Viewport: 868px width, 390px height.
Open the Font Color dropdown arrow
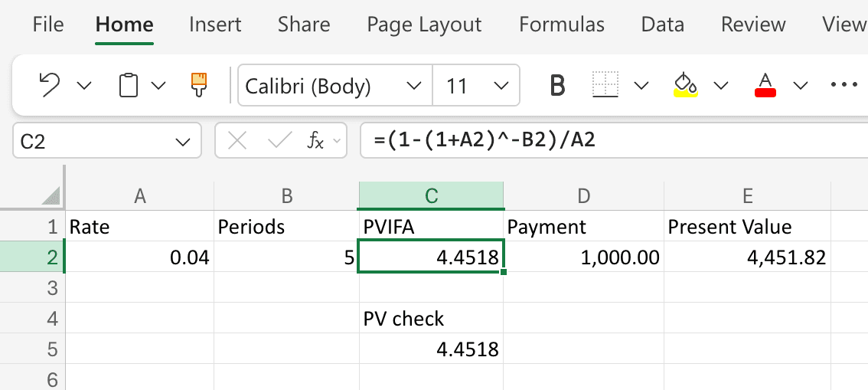point(801,85)
